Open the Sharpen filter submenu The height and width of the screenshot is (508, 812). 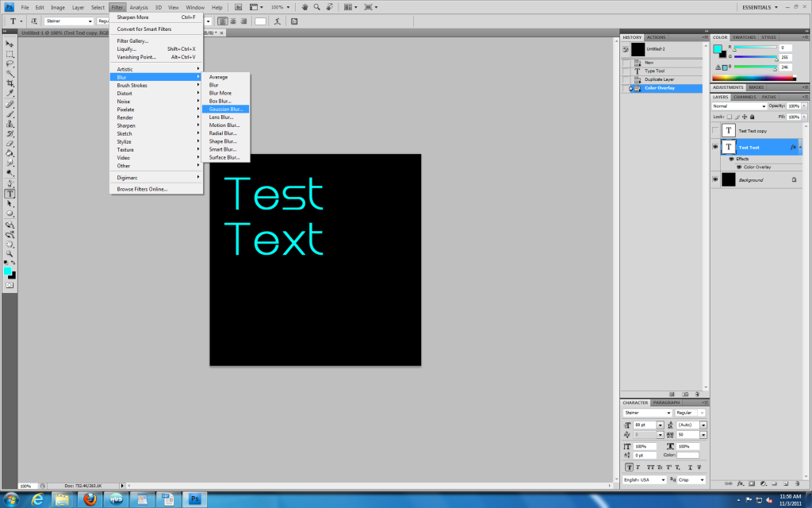point(156,125)
